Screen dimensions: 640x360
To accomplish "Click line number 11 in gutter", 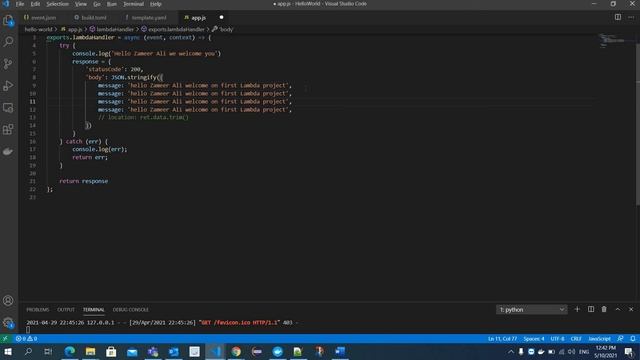I will point(32,102).
